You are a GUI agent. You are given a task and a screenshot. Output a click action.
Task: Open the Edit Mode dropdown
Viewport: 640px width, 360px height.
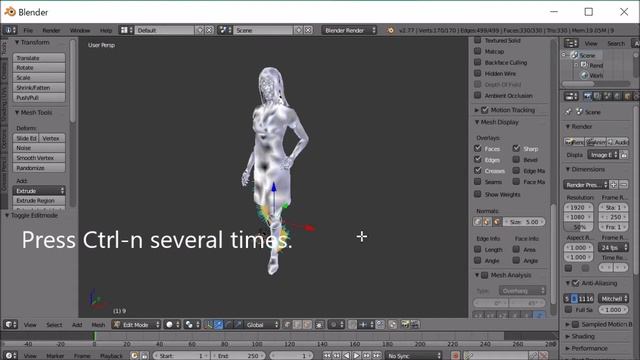click(136, 324)
